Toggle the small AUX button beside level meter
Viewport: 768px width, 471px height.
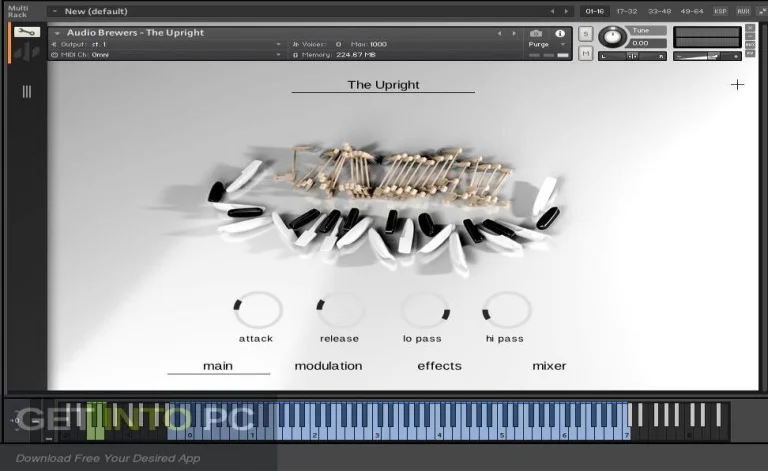click(x=750, y=45)
